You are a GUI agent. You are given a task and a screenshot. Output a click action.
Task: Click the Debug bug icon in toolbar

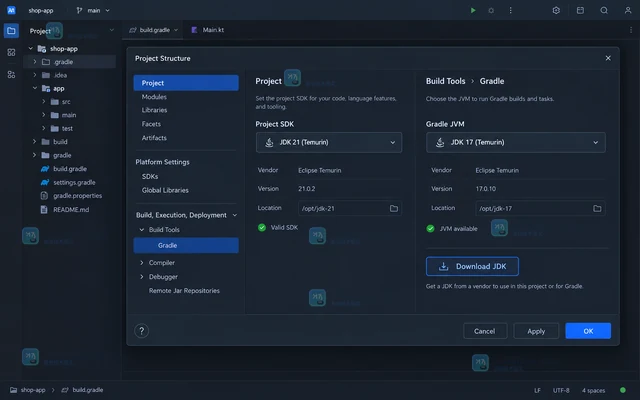coord(491,10)
